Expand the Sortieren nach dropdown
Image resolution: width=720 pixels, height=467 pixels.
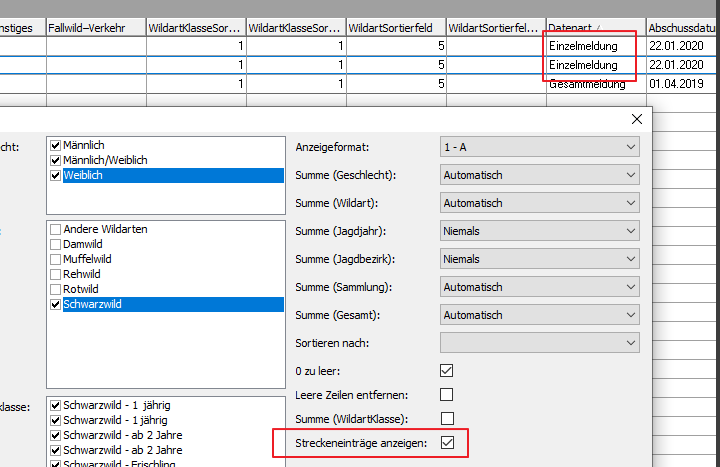pyautogui.click(x=539, y=343)
